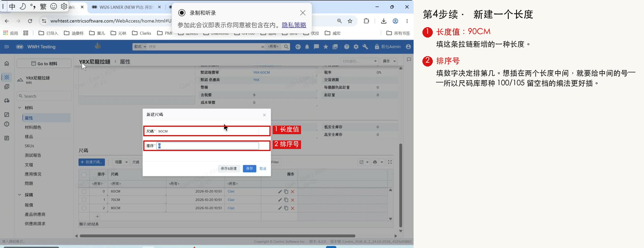Check the 80CM row checkbox
Viewport: 644px width, 248px height.
click(84, 208)
